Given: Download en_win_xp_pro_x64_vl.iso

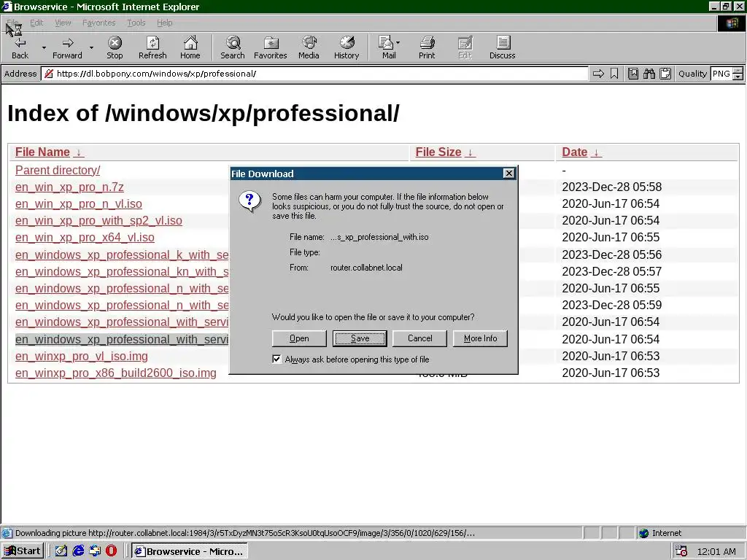Looking at the screenshot, I should (x=85, y=237).
